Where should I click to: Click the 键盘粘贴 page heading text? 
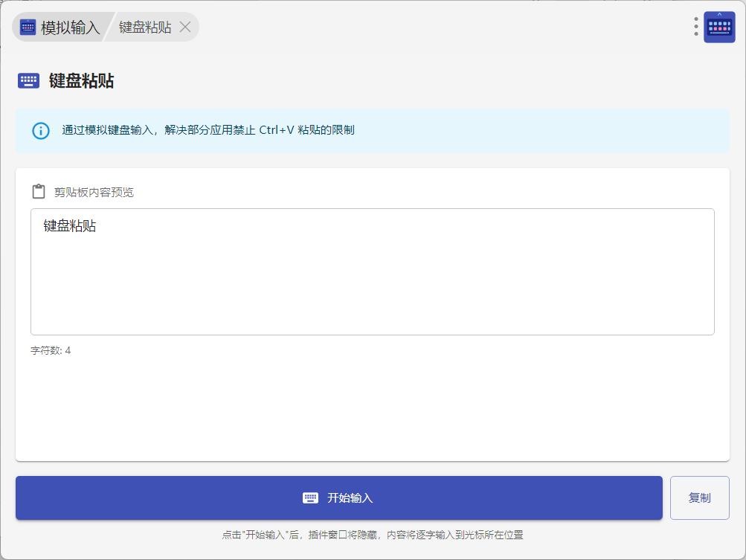(81, 81)
